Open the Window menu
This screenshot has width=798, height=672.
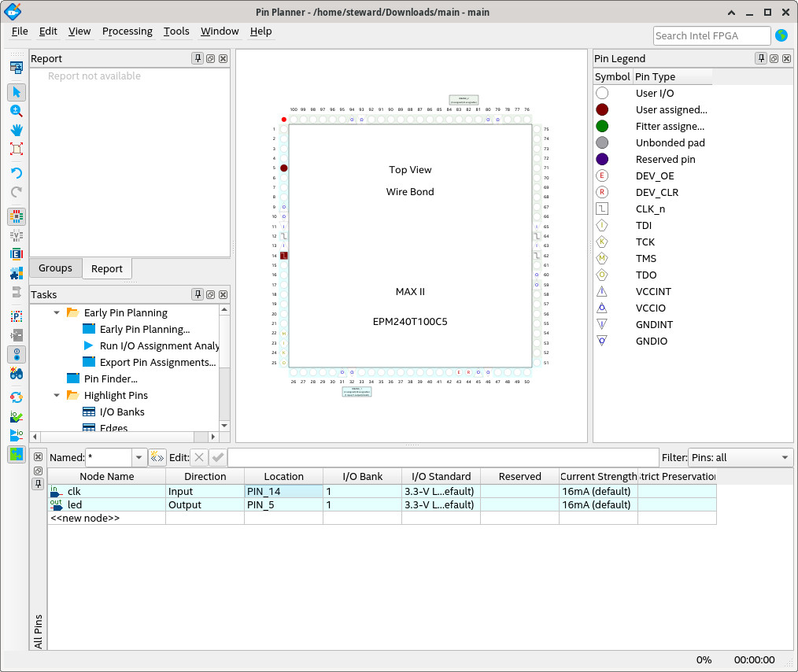tap(220, 31)
